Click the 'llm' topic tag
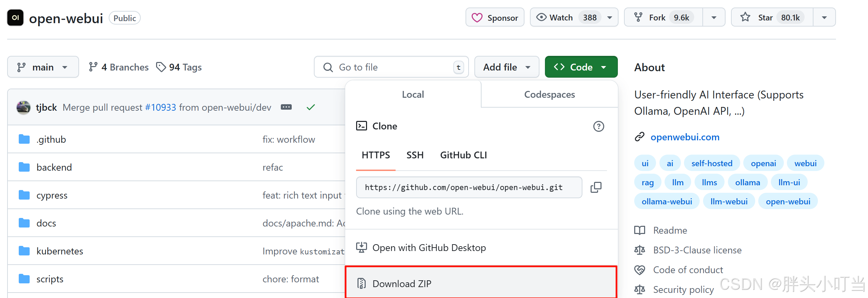This screenshot has height=298, width=868. pos(678,182)
